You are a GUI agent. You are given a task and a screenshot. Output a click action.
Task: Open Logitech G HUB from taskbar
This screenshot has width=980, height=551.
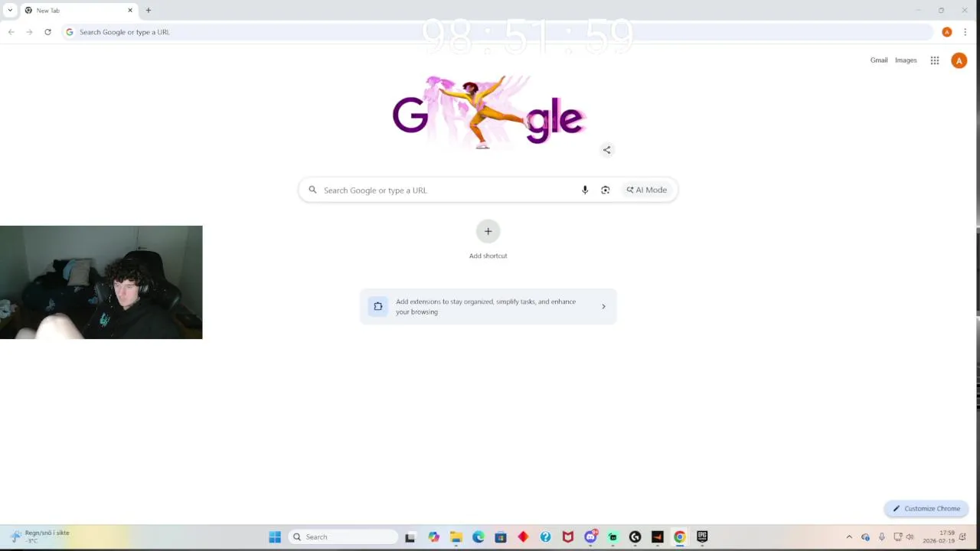635,537
